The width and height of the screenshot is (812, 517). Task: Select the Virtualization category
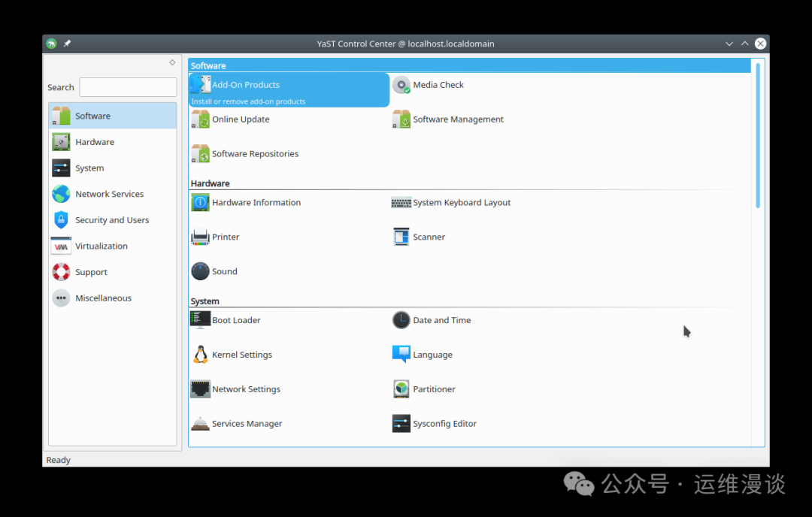(112, 246)
